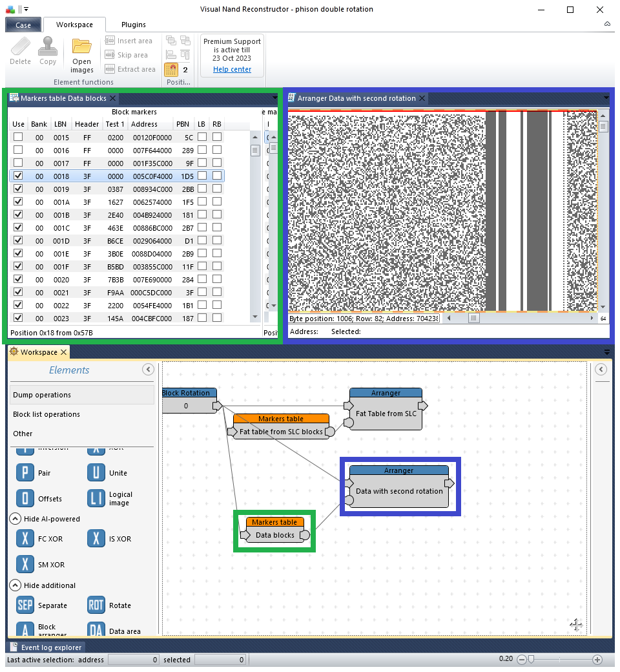Add the Logical image element icon

(x=96, y=498)
